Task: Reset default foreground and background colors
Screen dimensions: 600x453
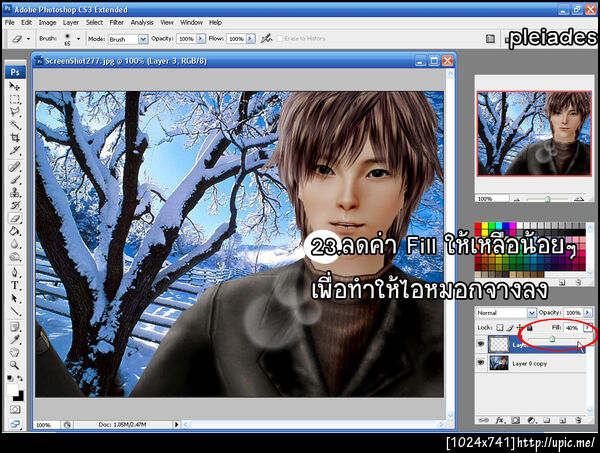Action: pyautogui.click(x=10, y=378)
